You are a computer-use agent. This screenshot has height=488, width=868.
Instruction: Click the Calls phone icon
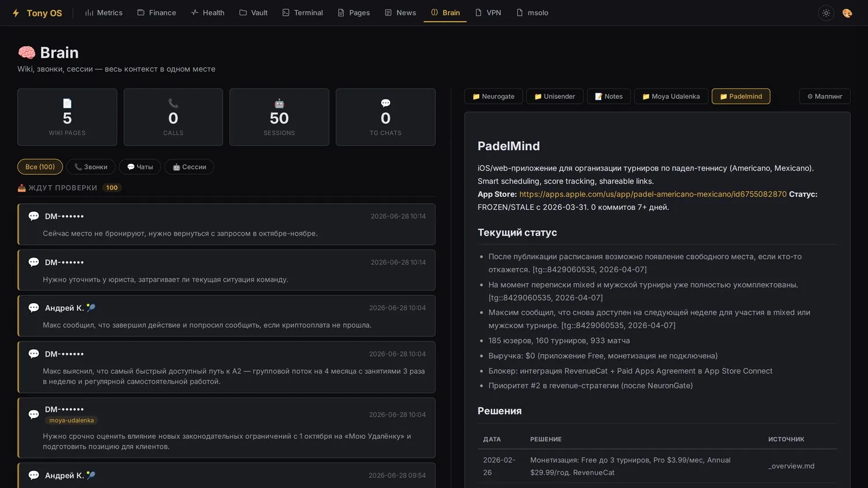pyautogui.click(x=173, y=103)
